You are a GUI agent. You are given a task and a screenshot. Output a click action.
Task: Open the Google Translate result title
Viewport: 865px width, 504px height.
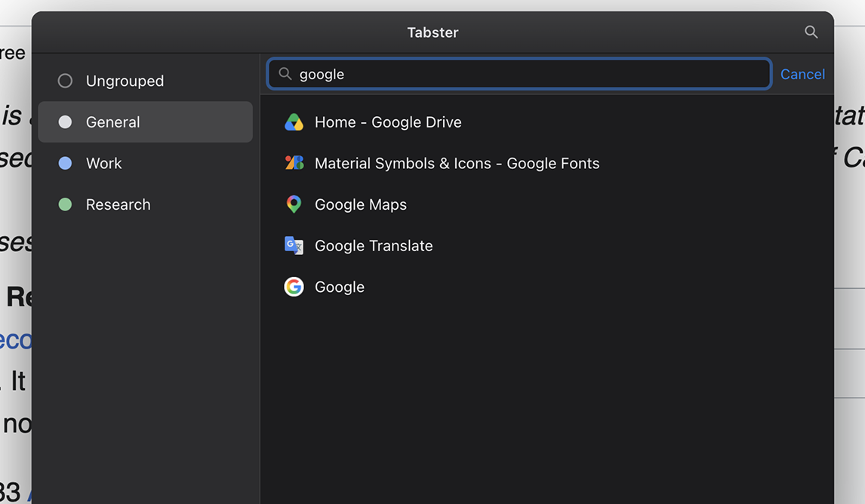[x=374, y=245]
